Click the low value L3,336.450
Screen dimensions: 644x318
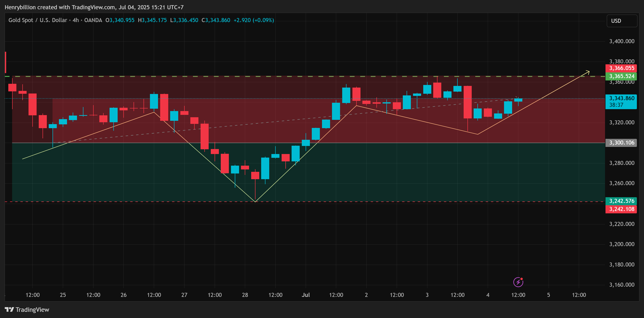pyautogui.click(x=184, y=20)
